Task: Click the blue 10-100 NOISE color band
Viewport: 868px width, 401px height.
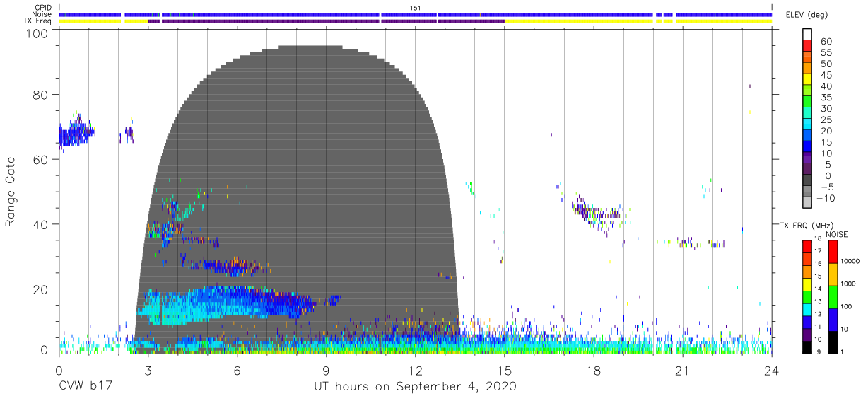Action: pos(833,319)
